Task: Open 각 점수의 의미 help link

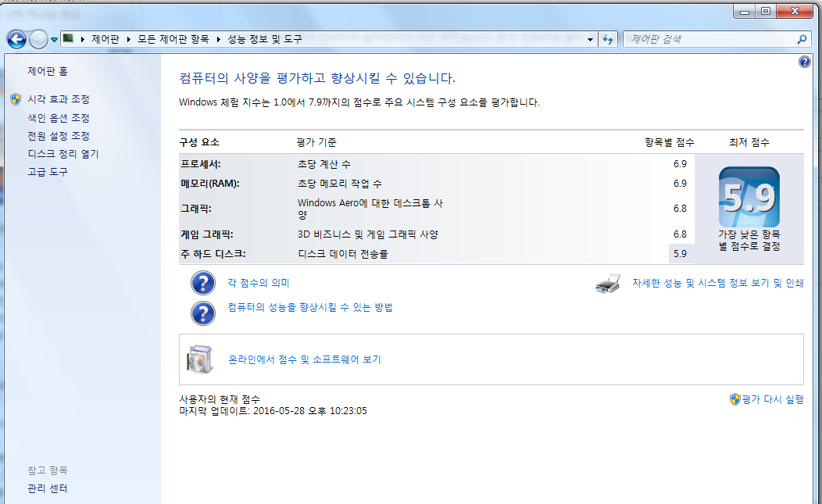Action: tap(259, 283)
